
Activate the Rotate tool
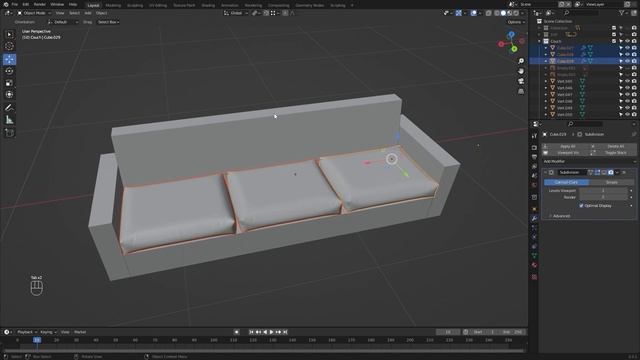pyautogui.click(x=9, y=71)
